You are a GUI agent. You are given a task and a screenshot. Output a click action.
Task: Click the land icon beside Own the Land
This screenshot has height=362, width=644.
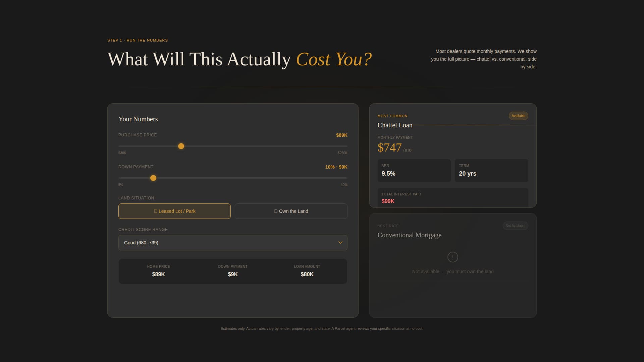(275, 211)
